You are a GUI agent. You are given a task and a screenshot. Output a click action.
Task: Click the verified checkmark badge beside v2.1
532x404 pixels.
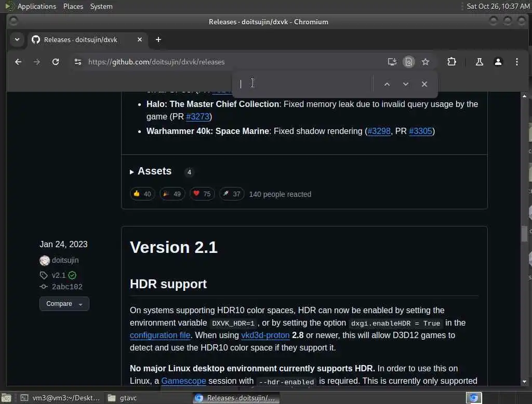(x=72, y=275)
